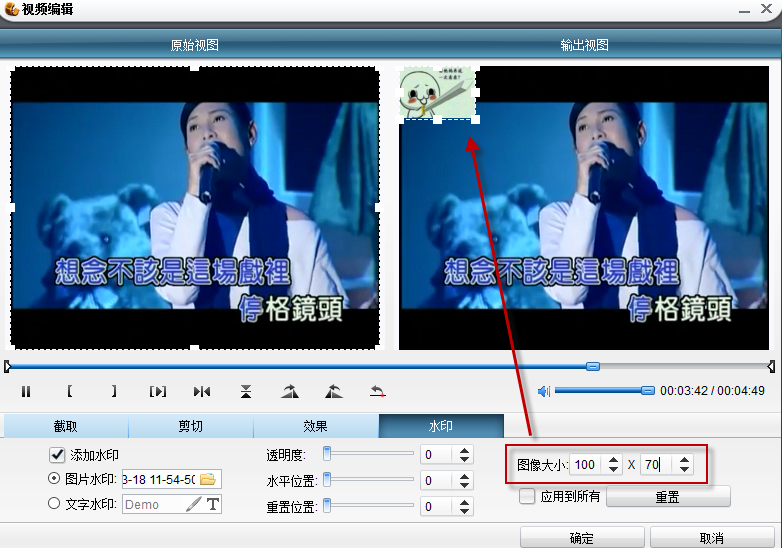782x548 pixels.
Task: Click the 确定 button
Action: (582, 538)
